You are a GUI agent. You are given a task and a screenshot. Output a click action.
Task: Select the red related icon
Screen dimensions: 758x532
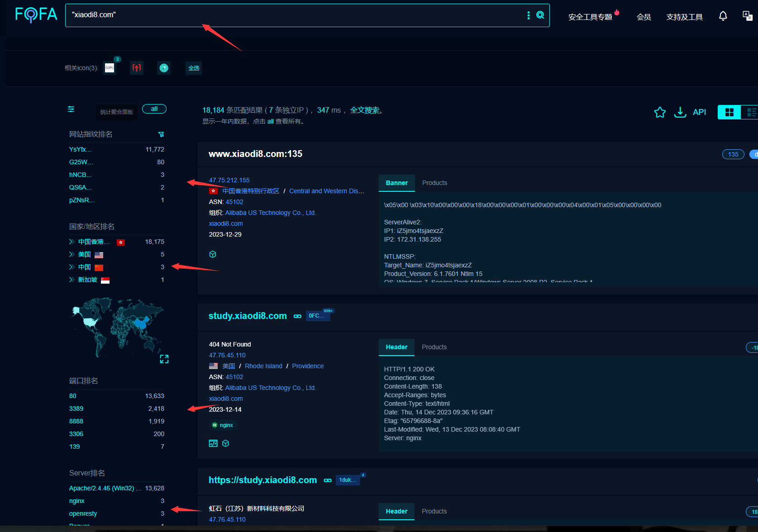click(x=137, y=68)
